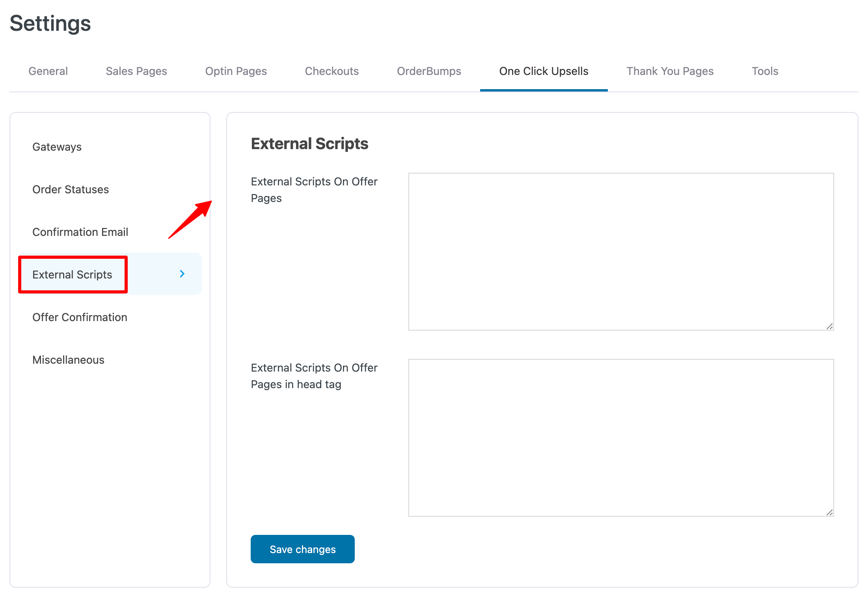The width and height of the screenshot is (868, 598).
Task: Open the Optin Pages tab
Action: point(236,71)
